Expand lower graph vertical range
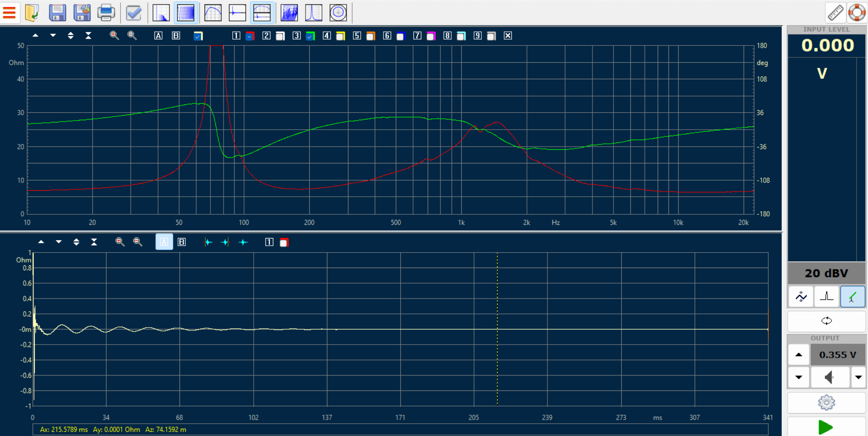Image resolution: width=868 pixels, height=436 pixels. [x=76, y=242]
